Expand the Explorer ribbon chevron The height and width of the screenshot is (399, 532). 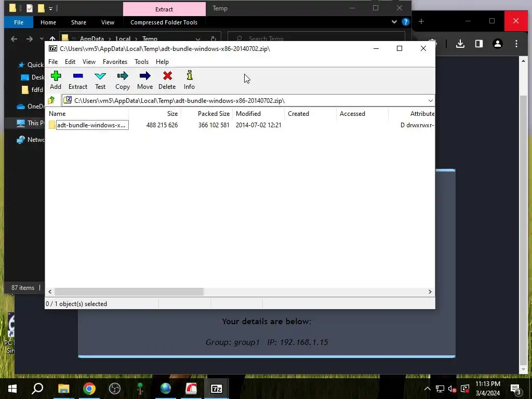(x=394, y=22)
